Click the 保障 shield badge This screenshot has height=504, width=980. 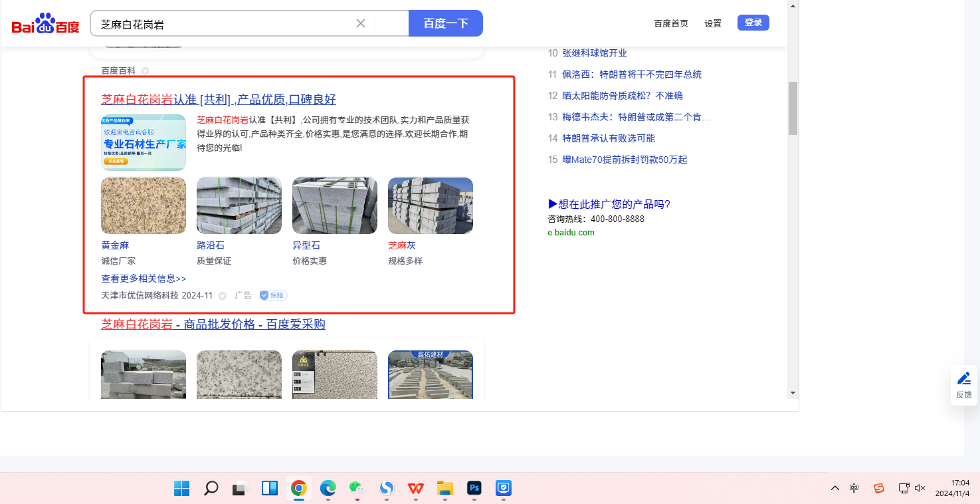click(273, 295)
